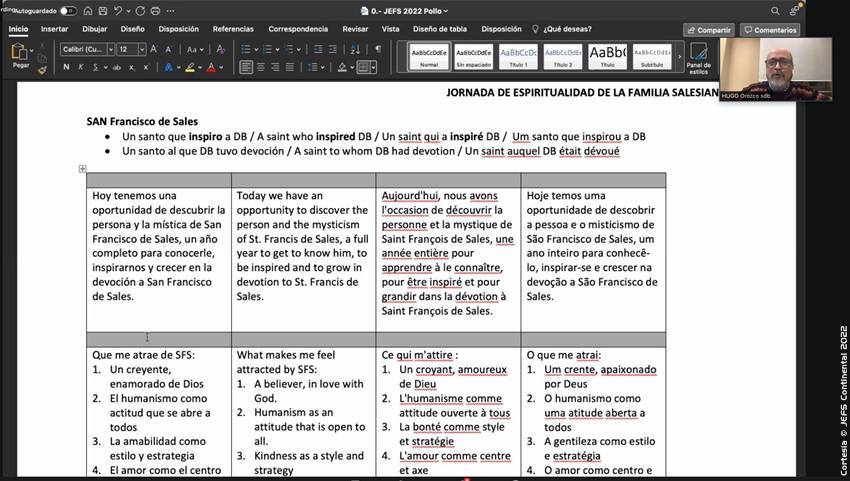
Task: Open the borders dropdown arrow
Action: [x=373, y=68]
